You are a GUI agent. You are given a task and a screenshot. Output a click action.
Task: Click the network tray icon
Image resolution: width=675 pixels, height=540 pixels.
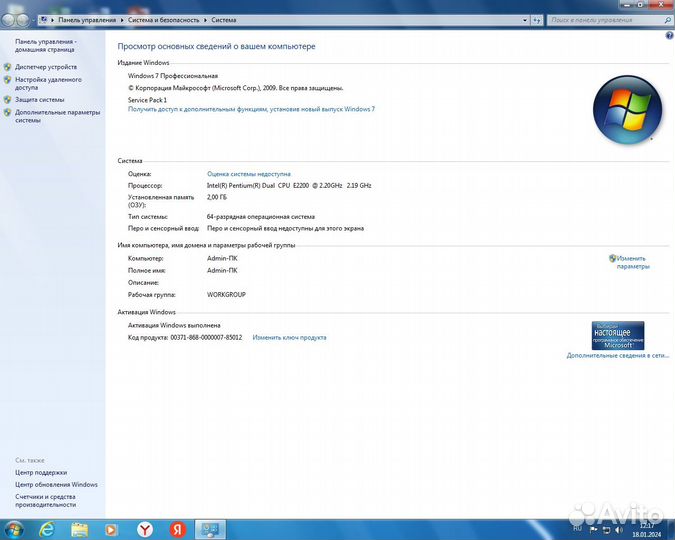coord(606,530)
